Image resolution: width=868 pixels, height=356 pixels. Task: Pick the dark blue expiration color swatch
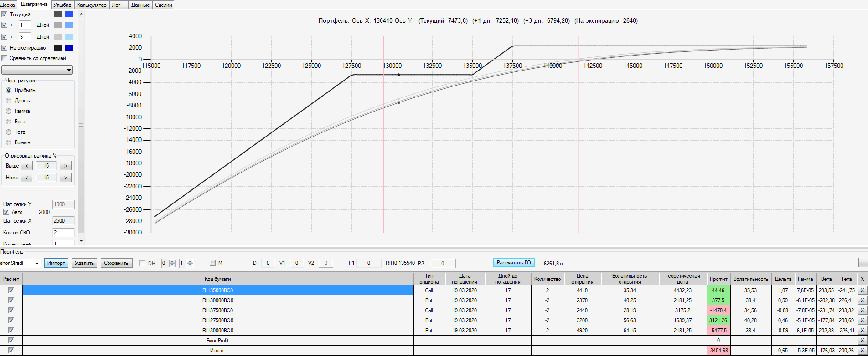coord(69,48)
